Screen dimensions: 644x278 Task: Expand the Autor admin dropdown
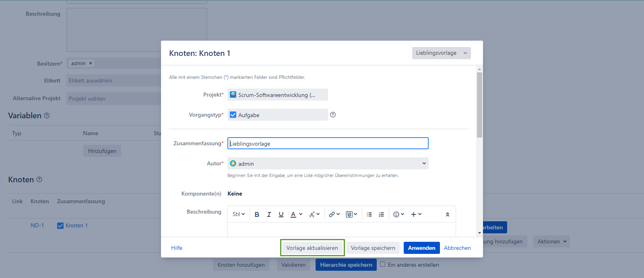[424, 163]
